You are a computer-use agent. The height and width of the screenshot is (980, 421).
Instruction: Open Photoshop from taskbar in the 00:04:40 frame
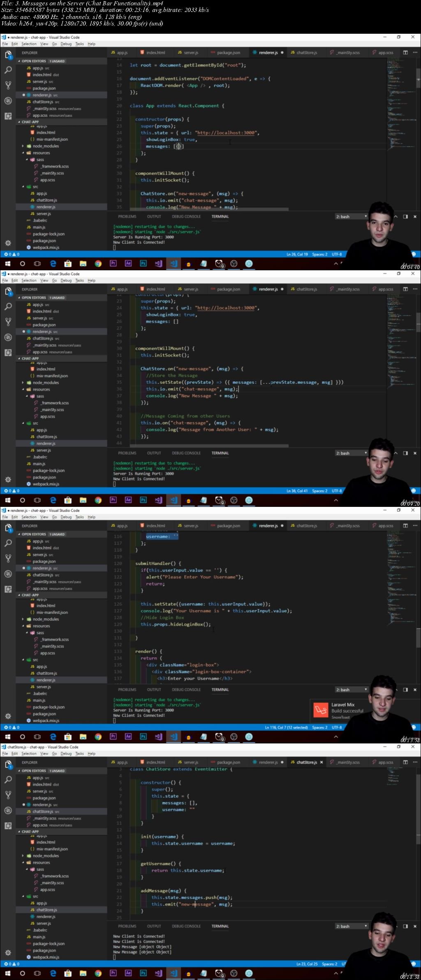point(143,263)
